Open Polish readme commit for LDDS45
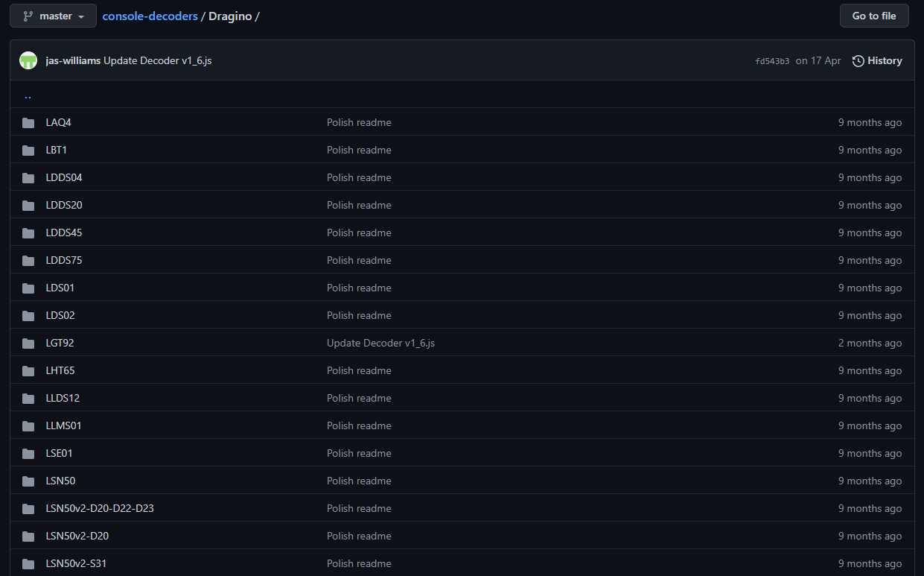 pos(359,232)
